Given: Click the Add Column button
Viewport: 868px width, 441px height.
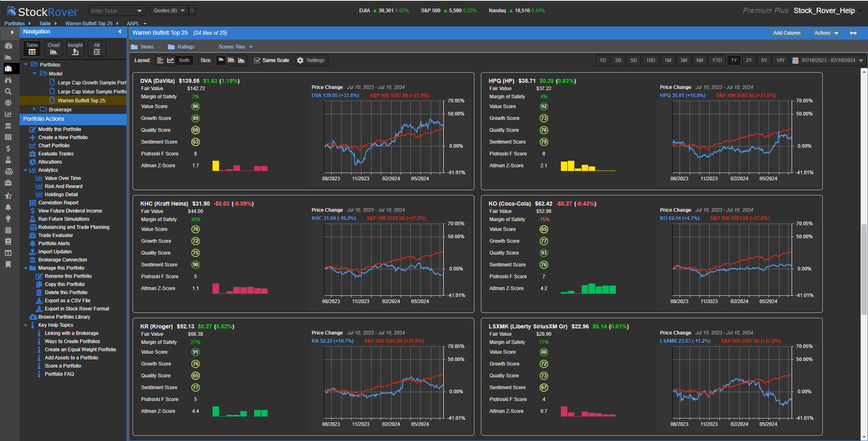Looking at the screenshot, I should pyautogui.click(x=787, y=33).
